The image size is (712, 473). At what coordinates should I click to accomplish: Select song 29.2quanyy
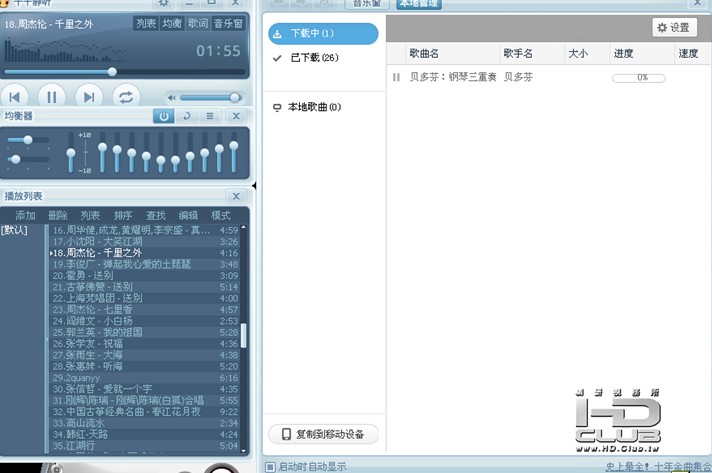point(144,378)
